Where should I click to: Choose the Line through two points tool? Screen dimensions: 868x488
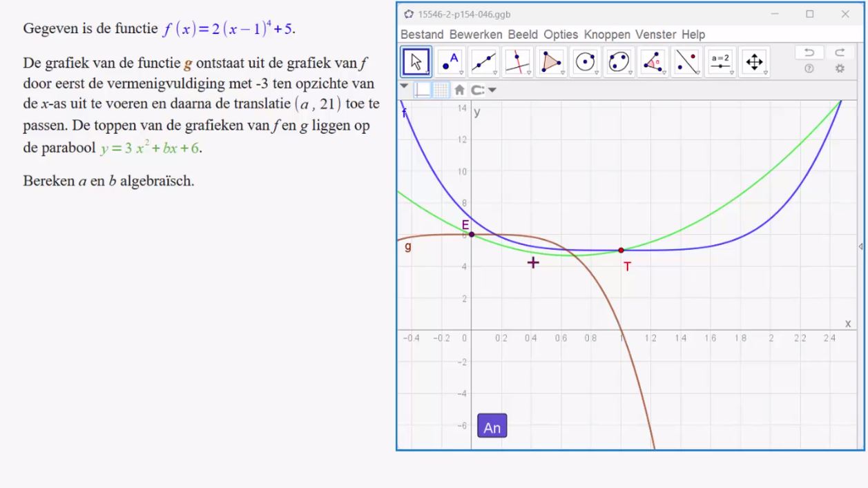[x=484, y=62]
